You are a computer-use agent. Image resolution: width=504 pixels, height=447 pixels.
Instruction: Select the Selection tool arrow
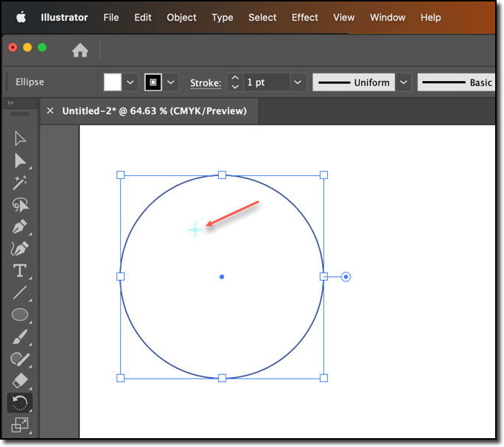[x=20, y=138]
